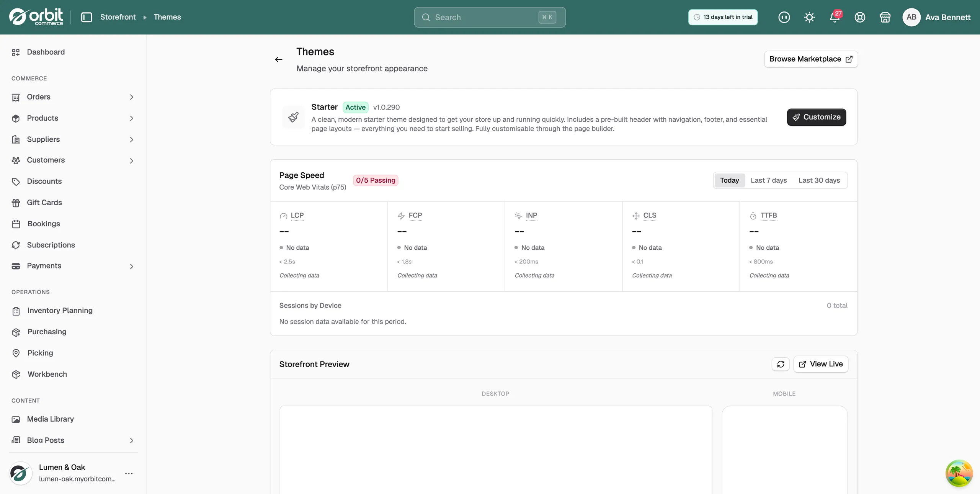Click the AB user avatar
The width and height of the screenshot is (980, 494).
pos(911,17)
